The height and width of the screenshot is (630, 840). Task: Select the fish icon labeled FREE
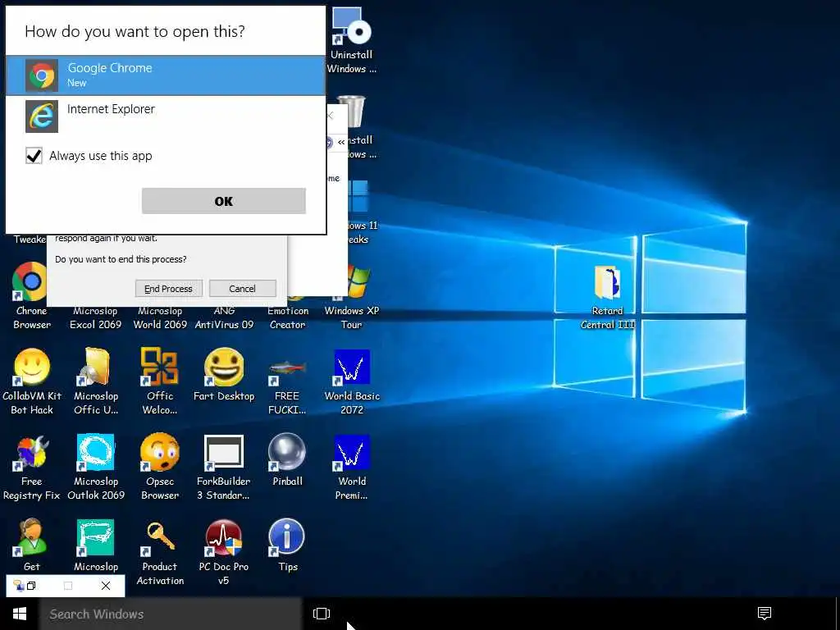click(x=287, y=381)
